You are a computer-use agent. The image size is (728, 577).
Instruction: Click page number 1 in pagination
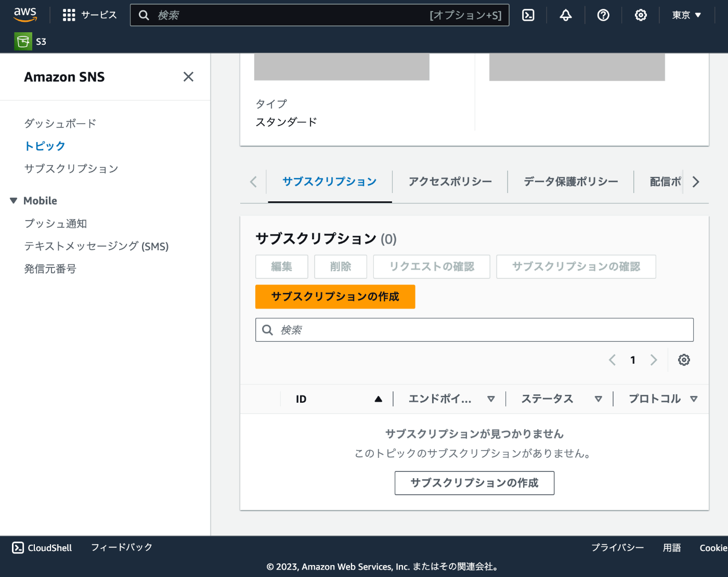(x=633, y=360)
